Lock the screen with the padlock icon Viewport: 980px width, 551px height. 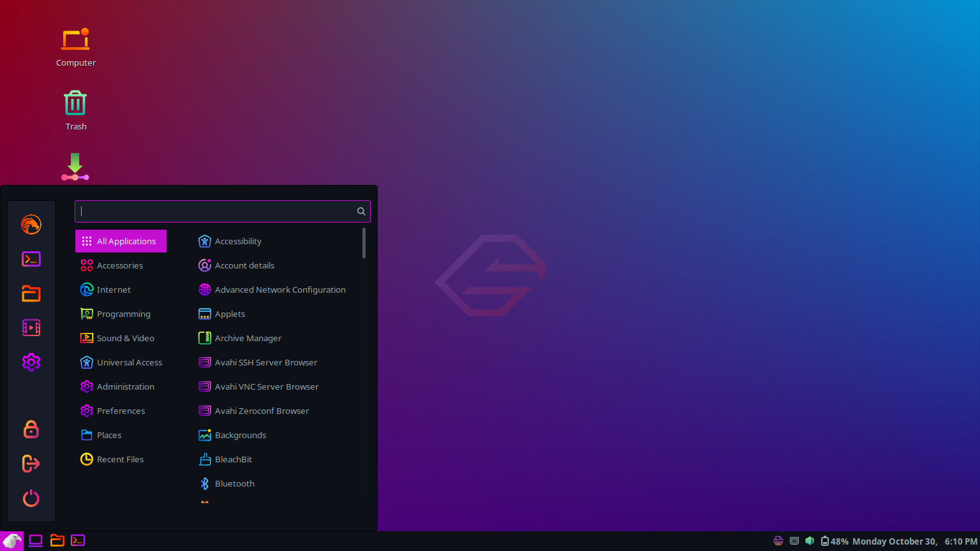tap(31, 429)
